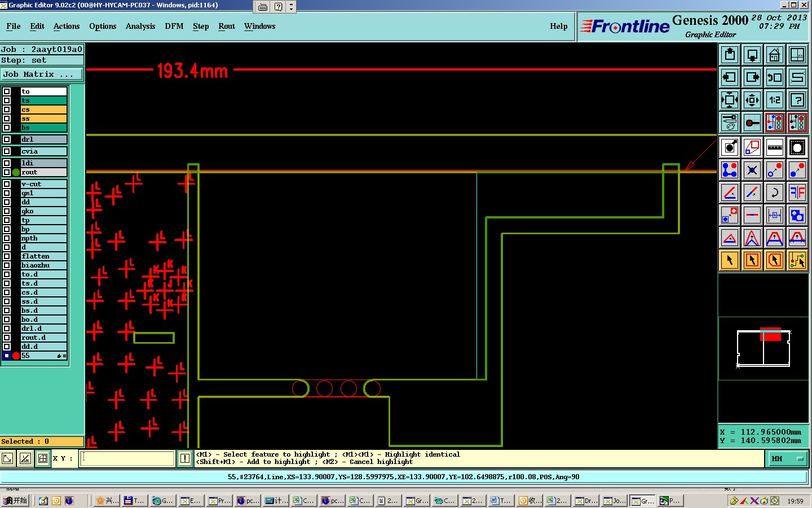Screen dimensions: 812x508
Task: Click the overlapping blue circles icon
Action: (x=797, y=215)
